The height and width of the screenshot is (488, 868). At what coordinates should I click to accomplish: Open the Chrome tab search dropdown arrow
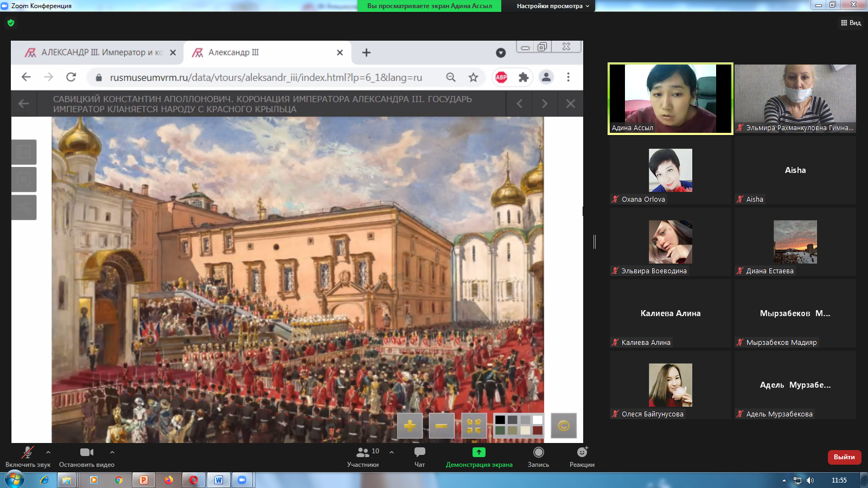pos(501,53)
